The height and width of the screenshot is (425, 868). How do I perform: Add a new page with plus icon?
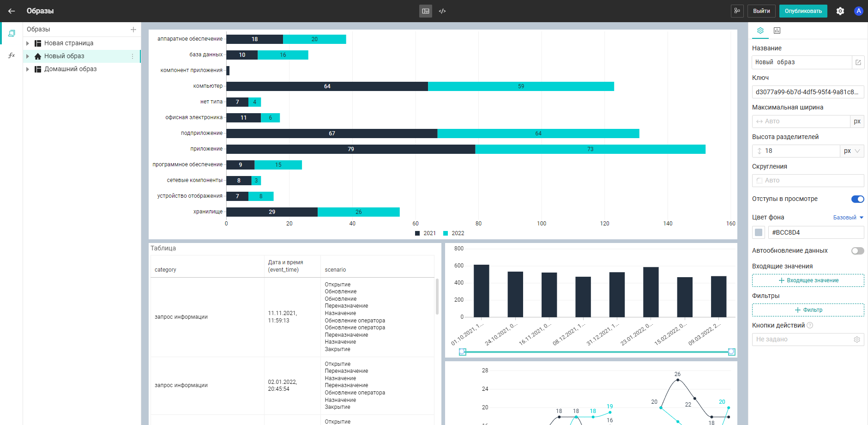(133, 30)
